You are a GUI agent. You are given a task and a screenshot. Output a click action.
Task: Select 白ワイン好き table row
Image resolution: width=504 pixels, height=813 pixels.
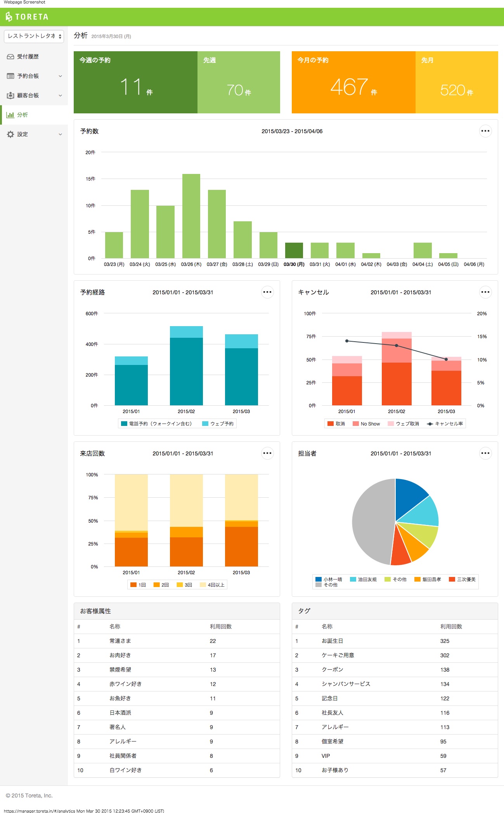177,770
